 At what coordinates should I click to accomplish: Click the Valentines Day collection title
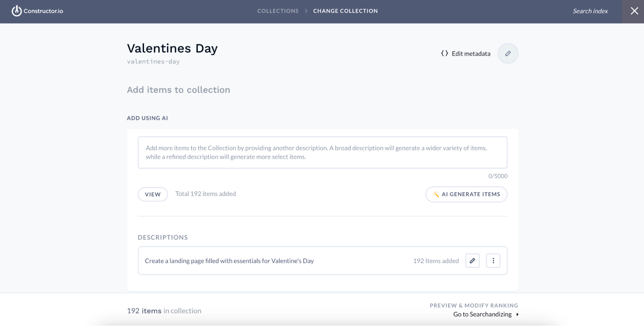click(172, 48)
